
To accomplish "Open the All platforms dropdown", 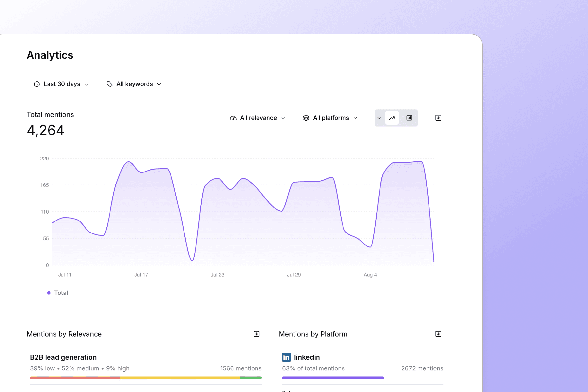I will [331, 118].
